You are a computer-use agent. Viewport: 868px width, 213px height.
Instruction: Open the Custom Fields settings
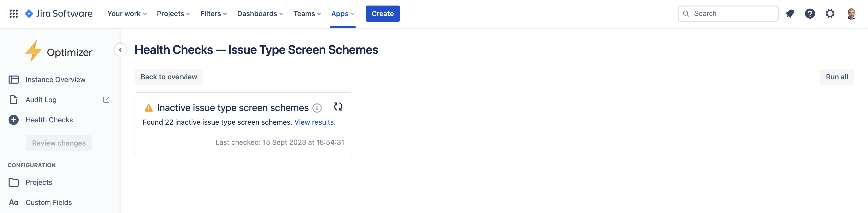coord(49,202)
